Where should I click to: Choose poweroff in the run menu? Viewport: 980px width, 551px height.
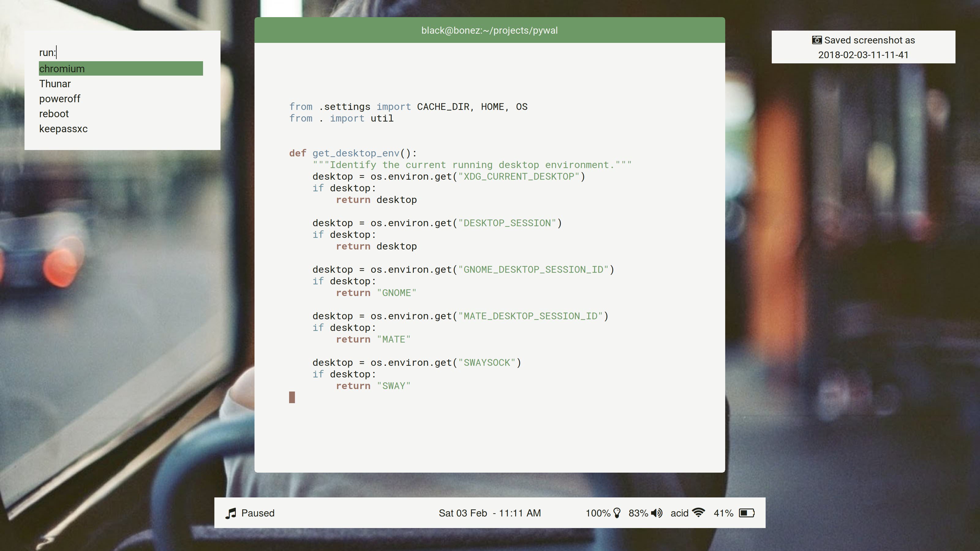pyautogui.click(x=60, y=99)
